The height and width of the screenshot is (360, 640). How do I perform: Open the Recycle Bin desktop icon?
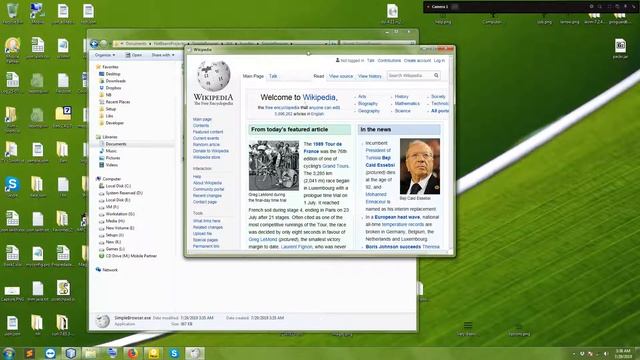tap(13, 13)
